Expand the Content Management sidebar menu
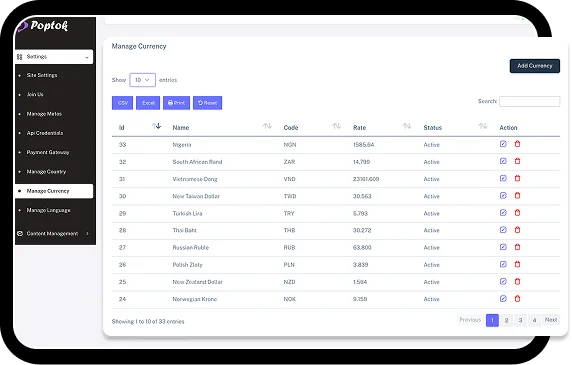Image resolution: width=572 pixels, height=365 pixels. point(54,233)
